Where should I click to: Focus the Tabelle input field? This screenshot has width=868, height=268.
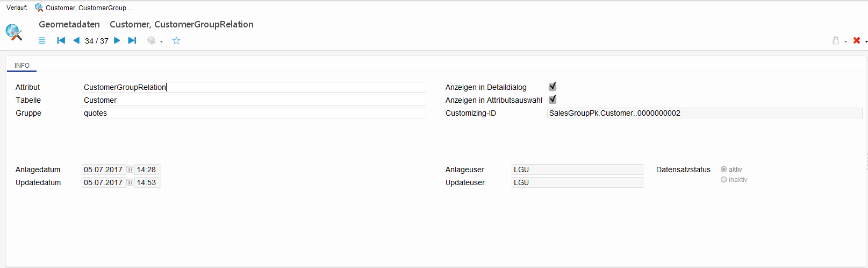254,100
